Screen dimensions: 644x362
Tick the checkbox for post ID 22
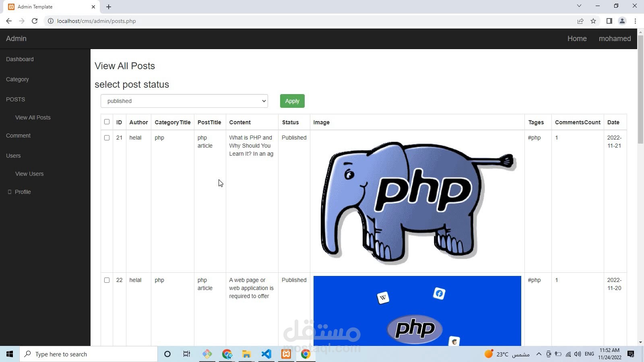pos(107,280)
